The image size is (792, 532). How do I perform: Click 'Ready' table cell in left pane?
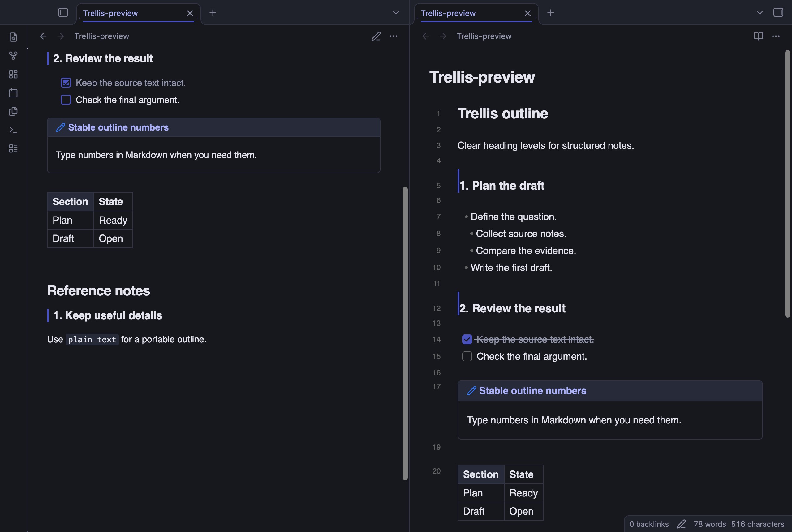tap(113, 220)
